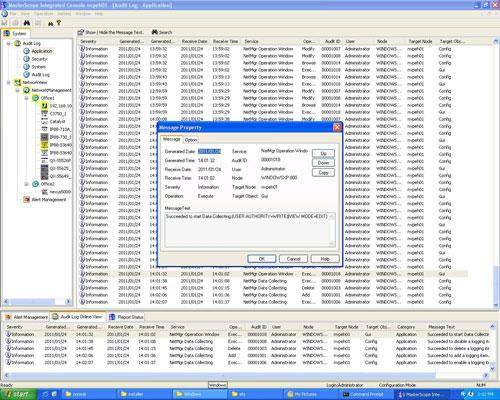Click 'Succeeded to add a logging' row text

click(458, 355)
